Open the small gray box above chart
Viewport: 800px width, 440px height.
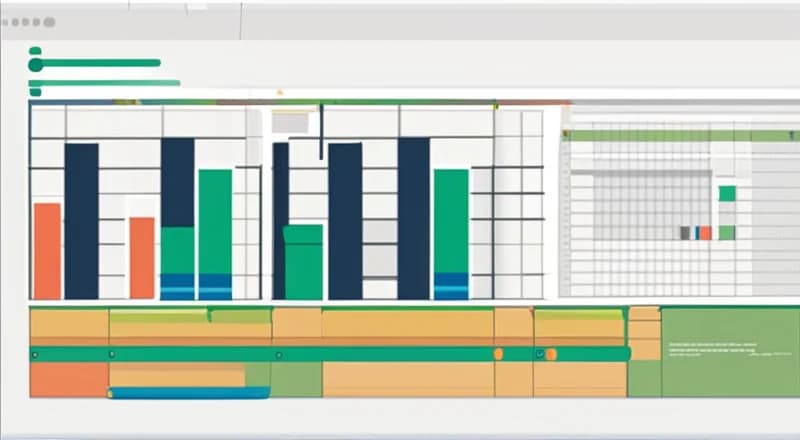tap(290, 122)
